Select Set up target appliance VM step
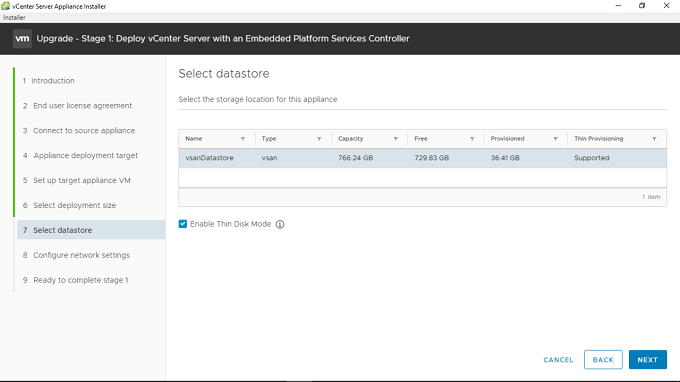This screenshot has width=680, height=382. point(77,180)
